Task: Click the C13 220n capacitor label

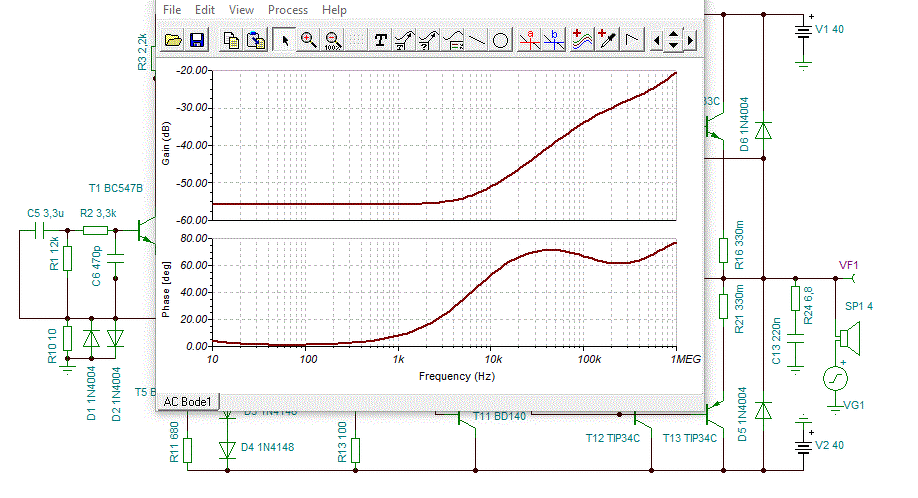Action: coord(776,341)
